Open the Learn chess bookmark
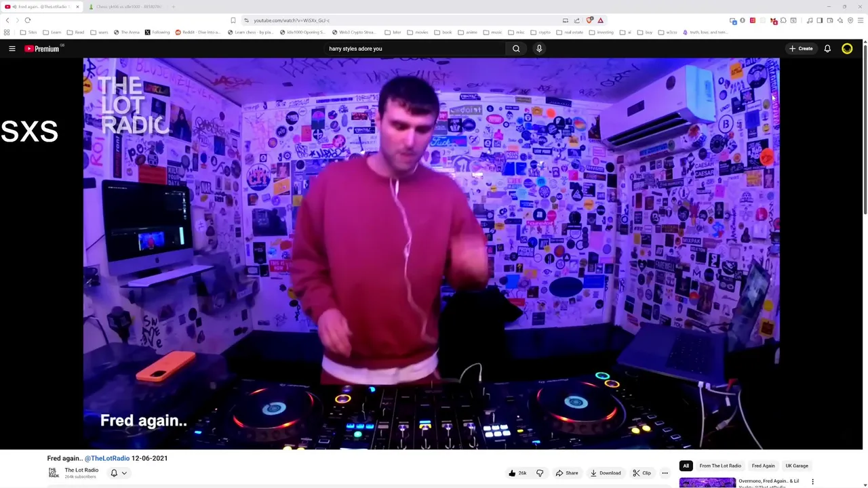Screen dimensions: 868x488 pos(251,33)
